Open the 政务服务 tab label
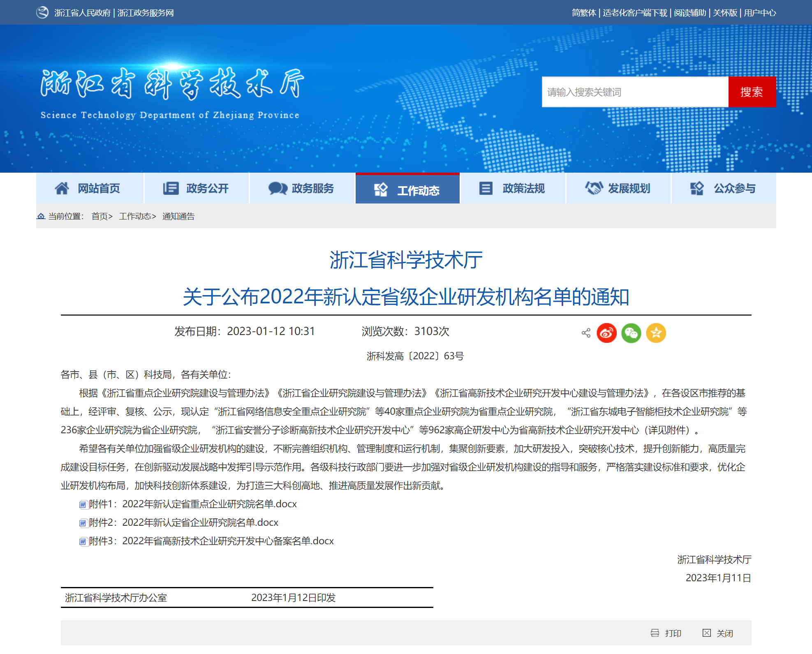Viewport: 812px width, 654px height. 313,188
